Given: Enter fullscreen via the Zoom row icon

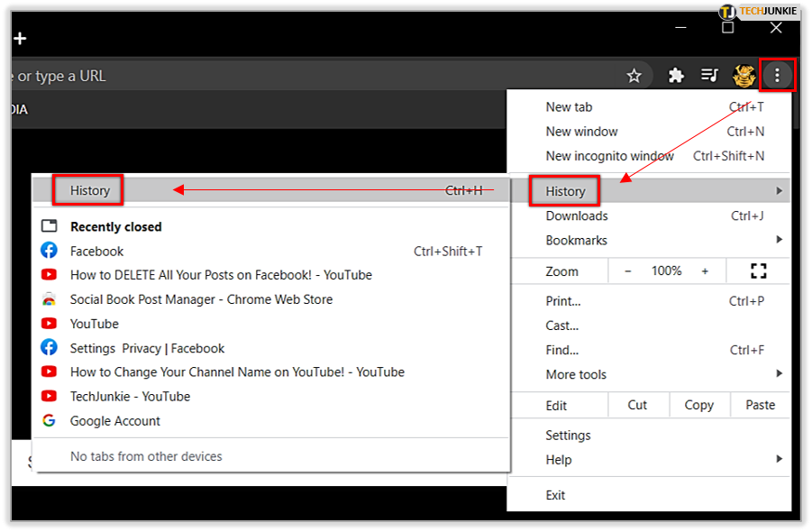Looking at the screenshot, I should [758, 271].
